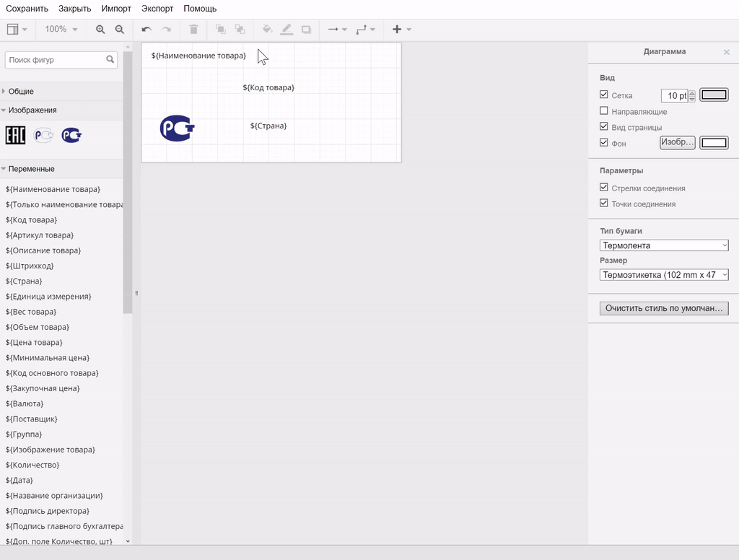Toggle the Сетка checkbox
739x560 pixels.
pos(604,95)
